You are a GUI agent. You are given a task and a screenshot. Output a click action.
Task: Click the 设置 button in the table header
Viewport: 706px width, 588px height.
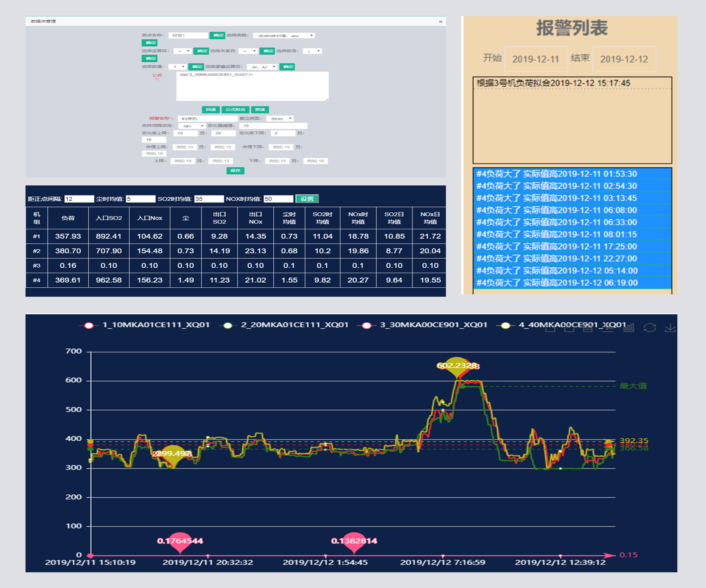pyautogui.click(x=307, y=199)
